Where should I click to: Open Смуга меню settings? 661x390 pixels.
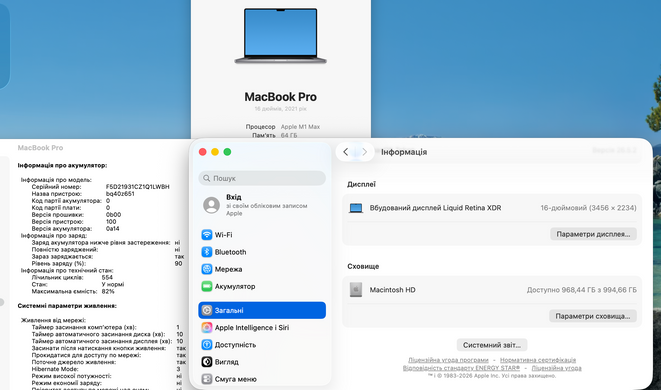[x=262, y=379]
